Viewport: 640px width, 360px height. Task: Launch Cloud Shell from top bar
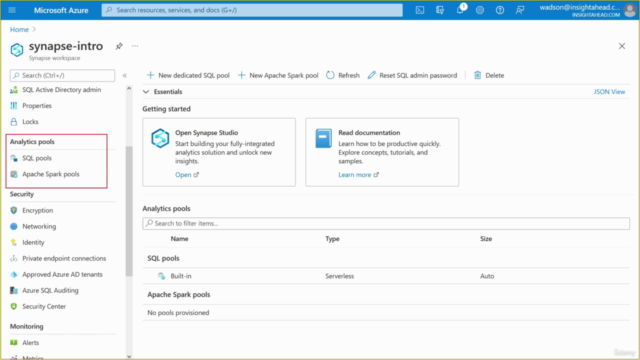click(x=420, y=10)
